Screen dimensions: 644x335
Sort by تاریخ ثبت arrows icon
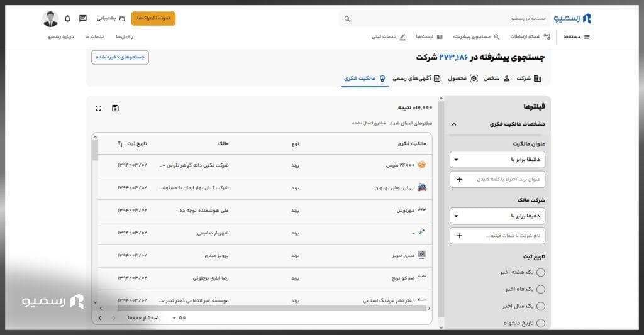(x=120, y=144)
